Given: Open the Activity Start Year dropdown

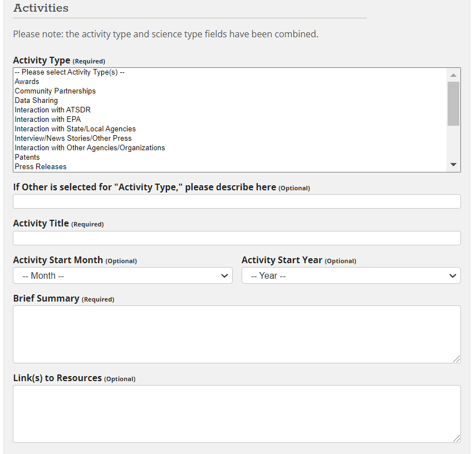Looking at the screenshot, I should (x=351, y=275).
